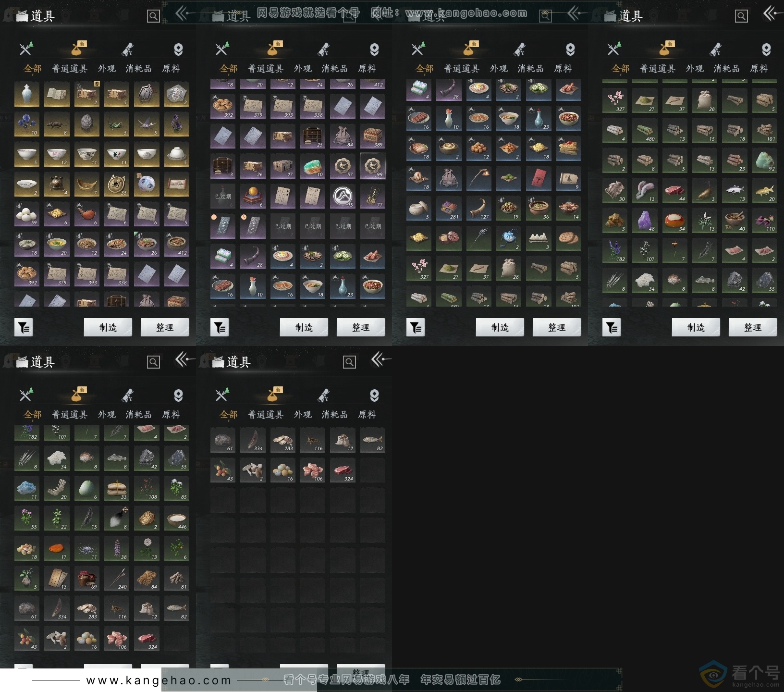Select the raw meat item with count 44
This screenshot has height=692, width=784.
pyautogui.click(x=675, y=190)
